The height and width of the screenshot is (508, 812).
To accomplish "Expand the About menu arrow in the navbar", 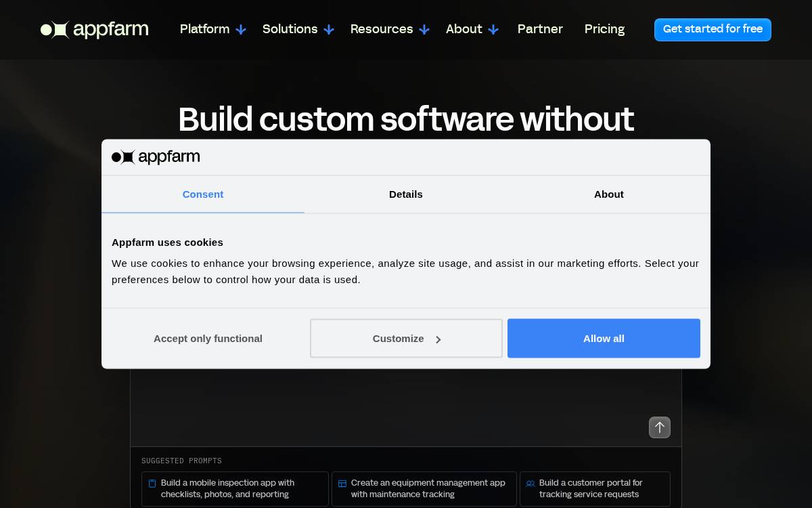I will pyautogui.click(x=493, y=30).
